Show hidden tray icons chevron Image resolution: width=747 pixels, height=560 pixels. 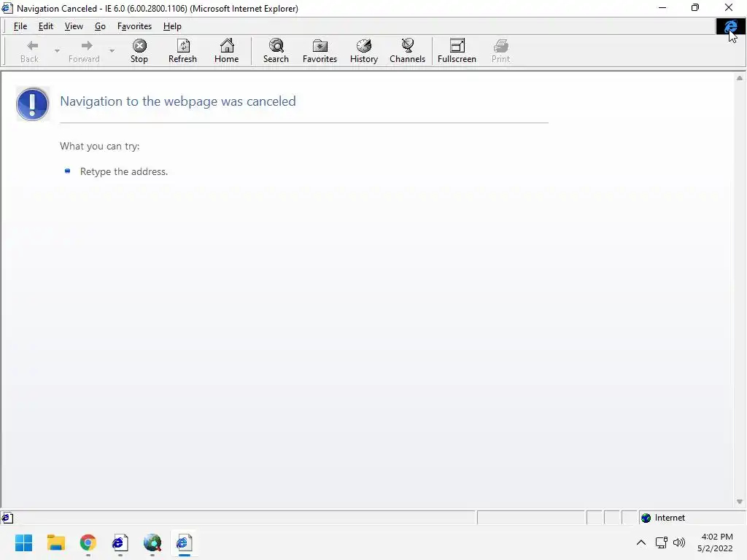(x=641, y=542)
